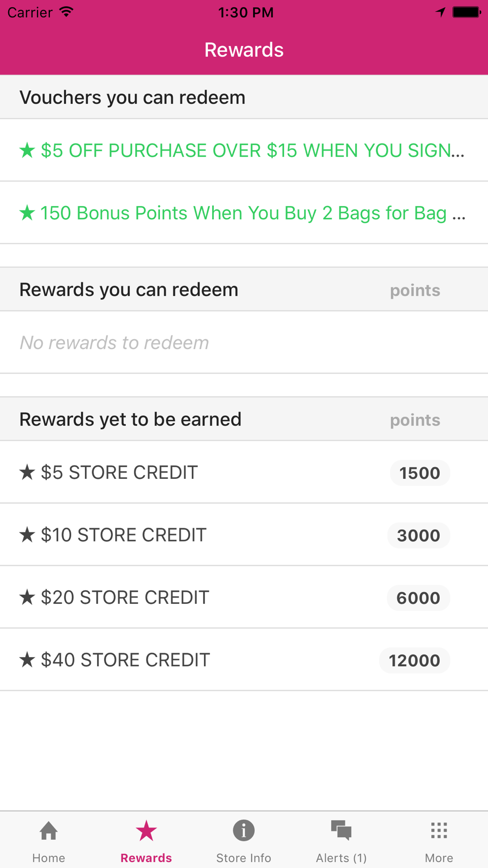Switch to the Alerts (1) tab label
Viewport: 488px width, 868px height.
coord(341,858)
